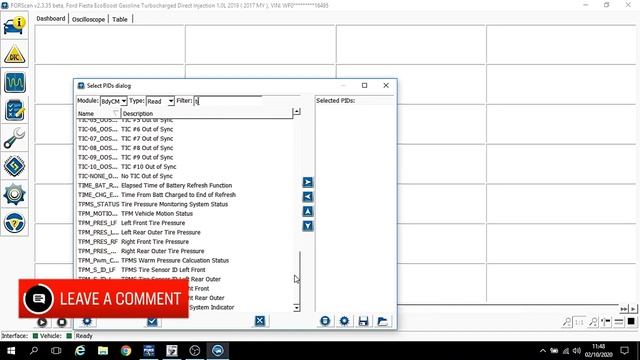Select the TIC-10_OOS row

pyautogui.click(x=184, y=167)
